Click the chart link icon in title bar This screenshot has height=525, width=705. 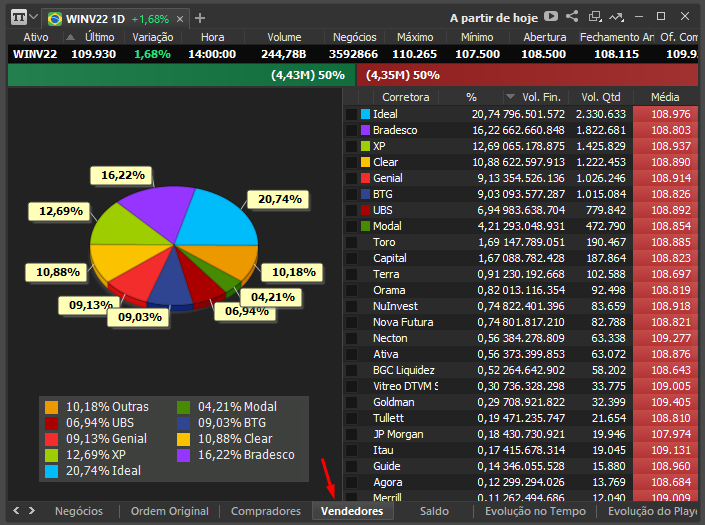[x=616, y=17]
